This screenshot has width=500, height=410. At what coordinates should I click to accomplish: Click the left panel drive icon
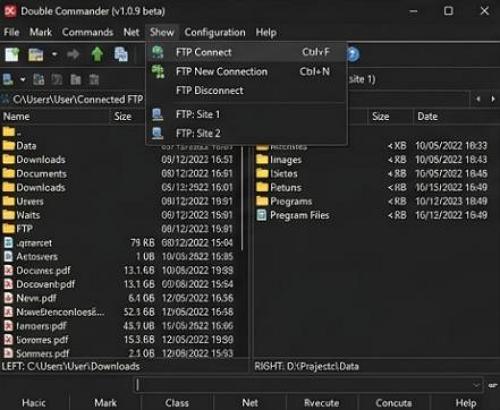(x=8, y=80)
